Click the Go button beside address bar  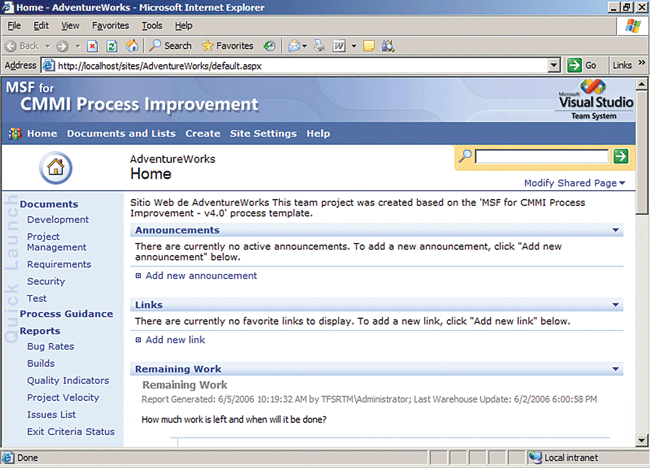point(582,65)
